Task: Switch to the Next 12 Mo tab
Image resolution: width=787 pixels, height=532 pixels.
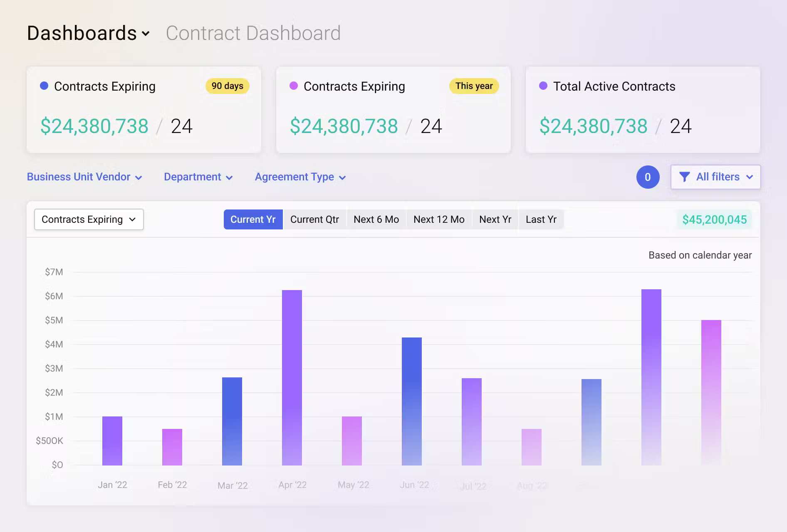Action: point(439,219)
